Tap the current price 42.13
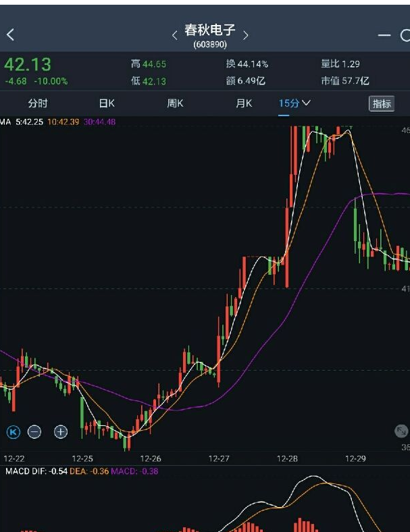410x532 pixels. (x=28, y=64)
